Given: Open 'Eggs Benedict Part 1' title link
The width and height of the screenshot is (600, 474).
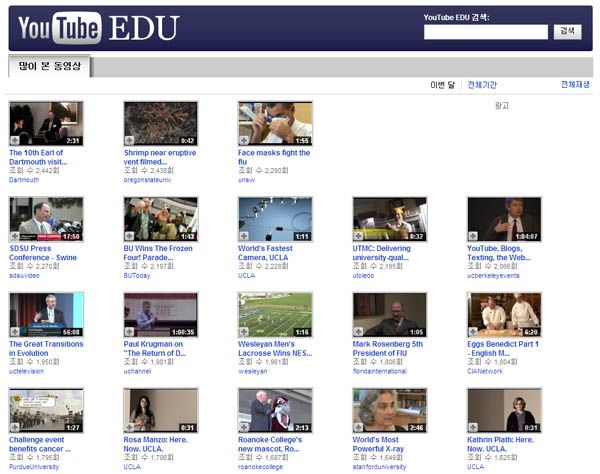Looking at the screenshot, I should click(x=503, y=349).
